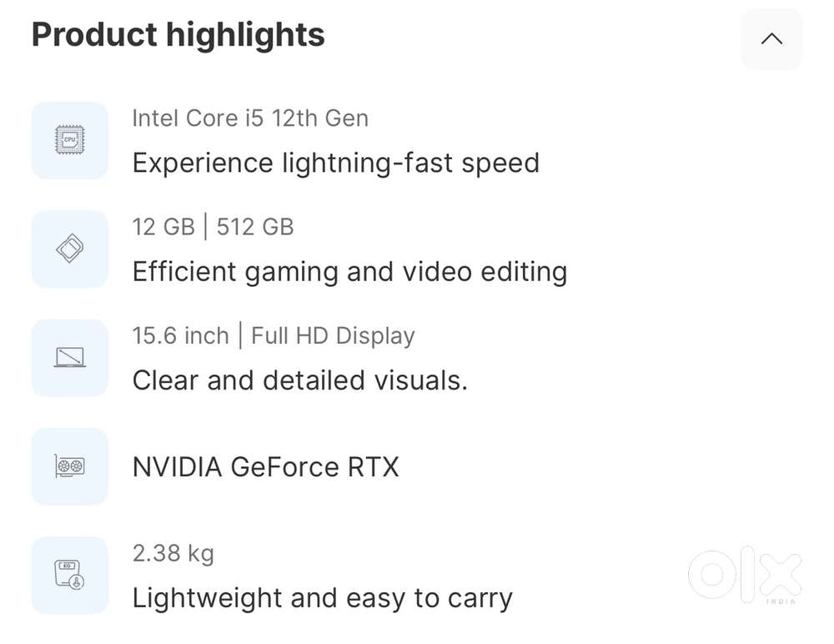Click Experience lightning-fast speed text
834x644 pixels.
335,162
